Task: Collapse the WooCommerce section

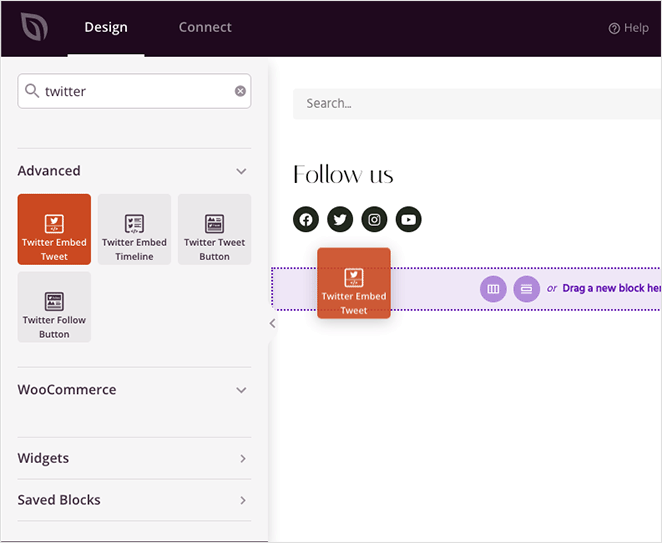Action: pos(240,390)
